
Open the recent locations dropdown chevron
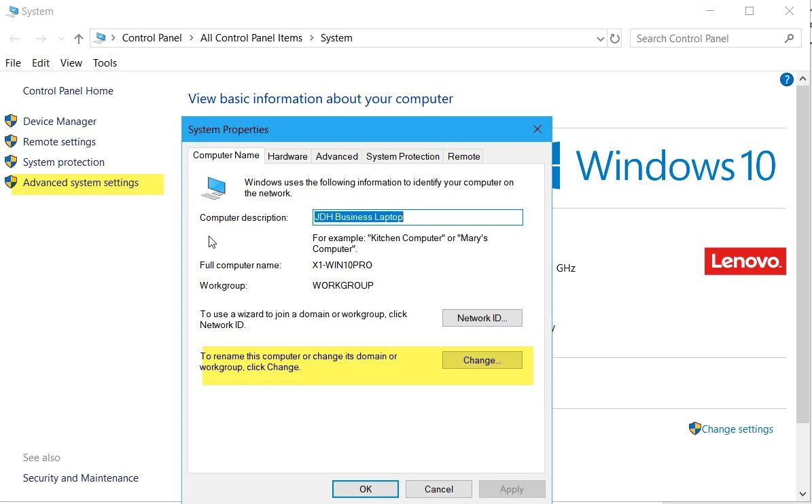(61, 38)
